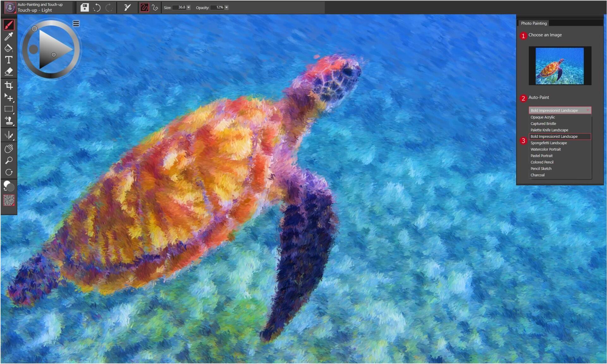Select the Grabber hand tool
Image resolution: width=607 pixels, height=364 pixels.
[9, 149]
